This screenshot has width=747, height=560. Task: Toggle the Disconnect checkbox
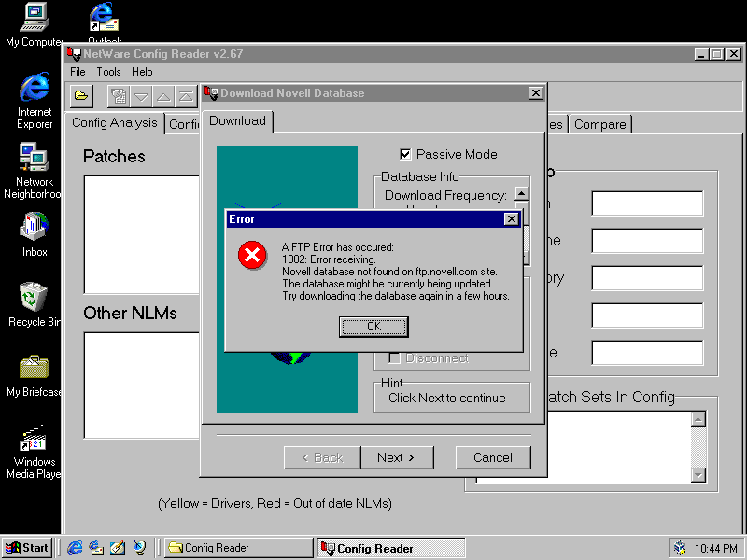[394, 358]
